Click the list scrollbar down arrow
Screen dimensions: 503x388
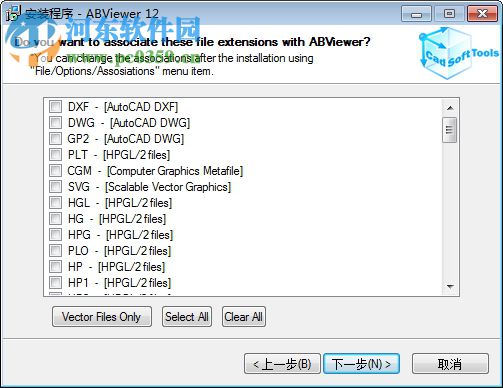pyautogui.click(x=450, y=287)
